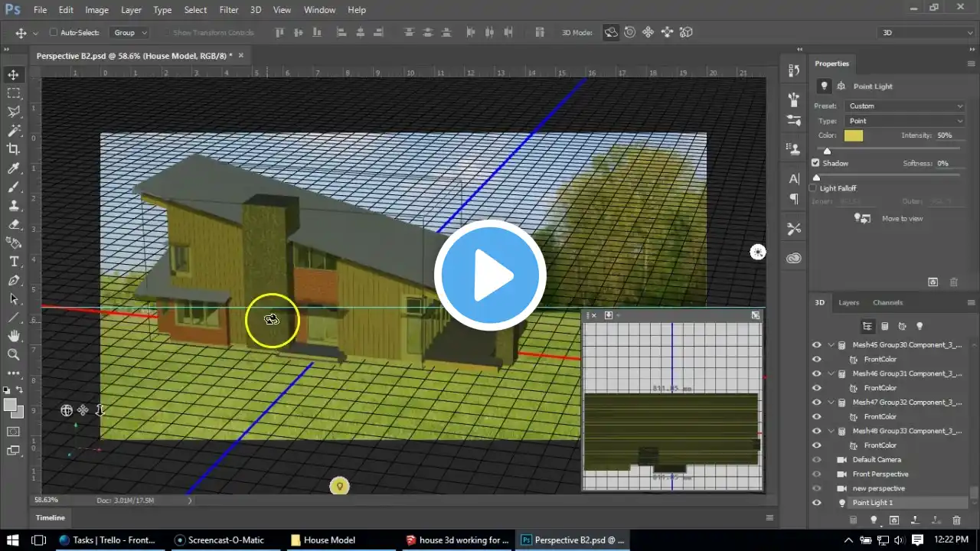Select the Hand tool
Viewport: 980px width, 551px height.
pos(14,336)
